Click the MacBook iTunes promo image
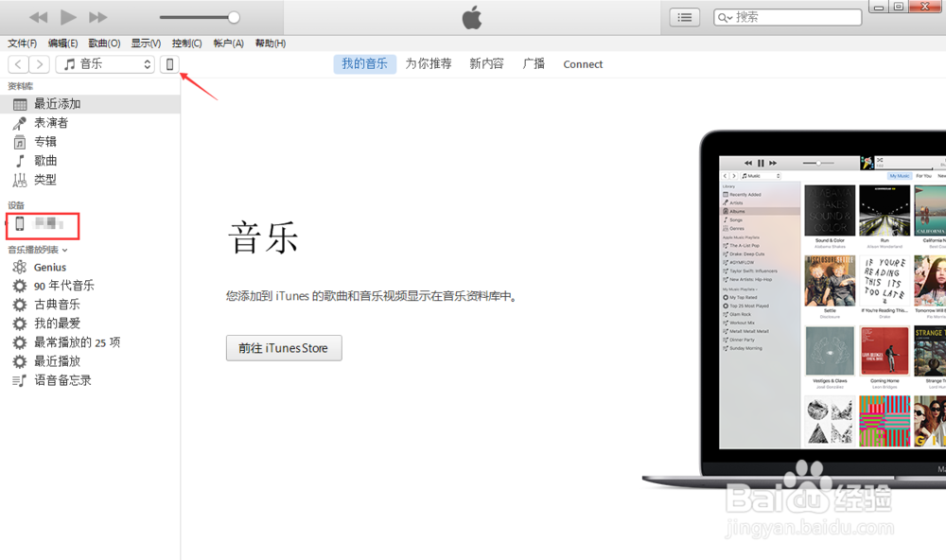The width and height of the screenshot is (946, 560). pyautogui.click(x=794, y=309)
